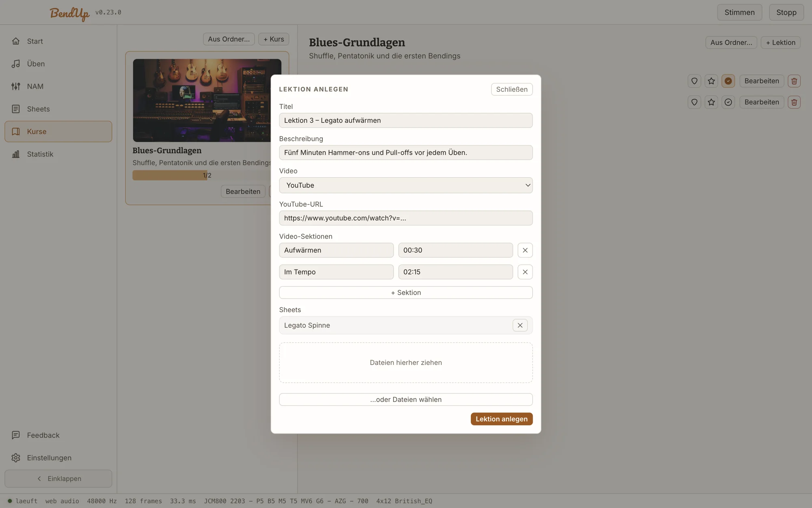Click the Stimmen tuner button
Image resolution: width=812 pixels, height=508 pixels.
pos(739,12)
